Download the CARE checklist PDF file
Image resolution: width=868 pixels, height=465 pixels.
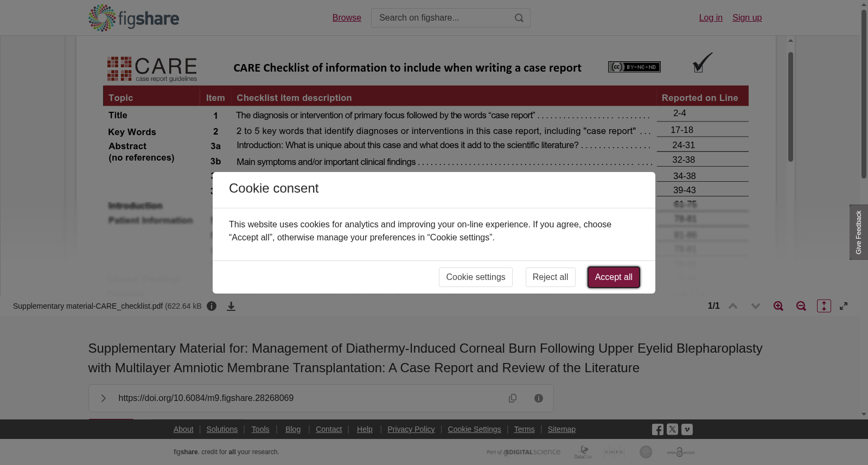[x=231, y=306]
